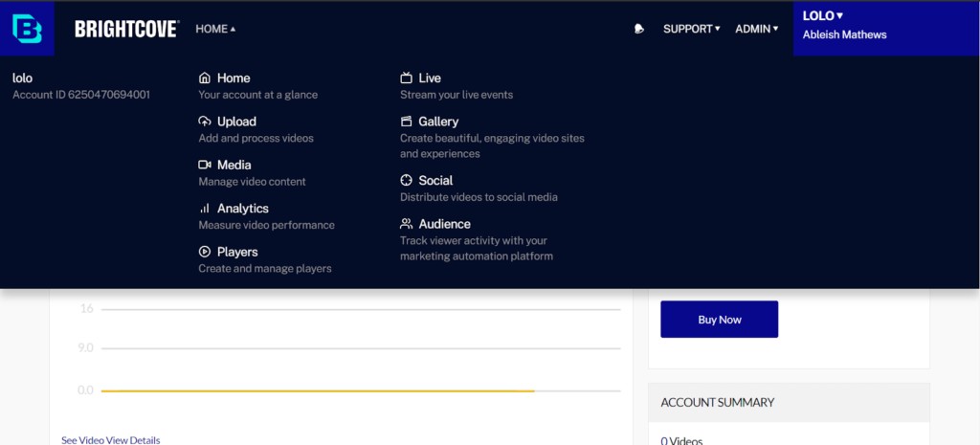Click the yellow chart line

pos(318,391)
